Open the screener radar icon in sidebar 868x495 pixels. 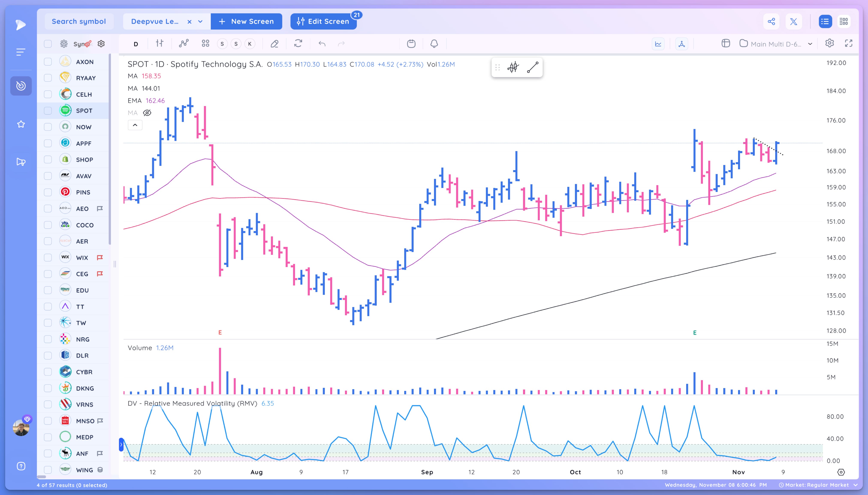(21, 86)
